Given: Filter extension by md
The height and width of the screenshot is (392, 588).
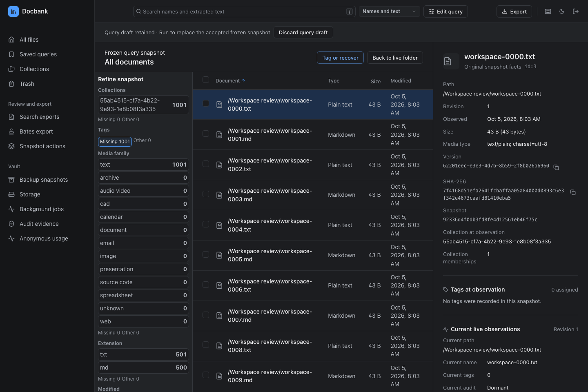Looking at the screenshot, I should point(143,367).
